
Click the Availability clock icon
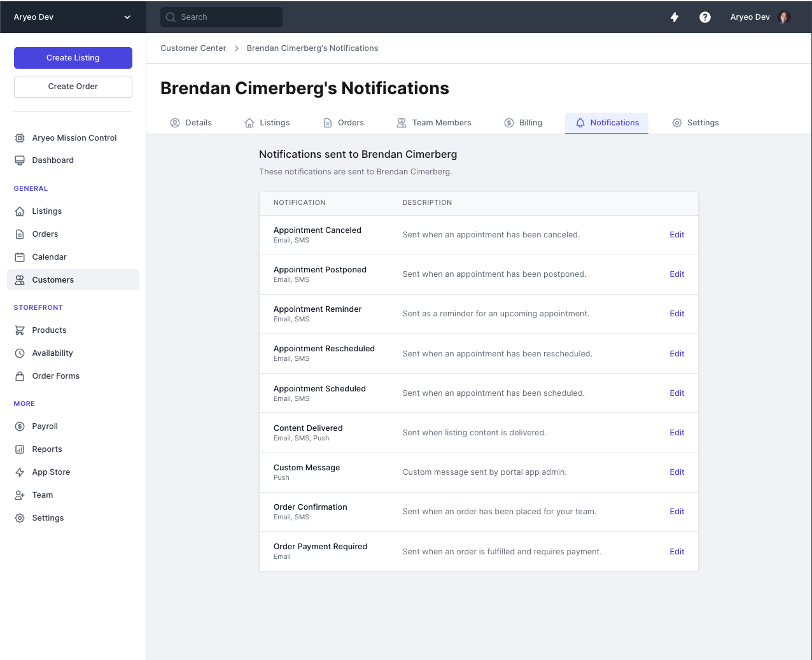pos(20,353)
